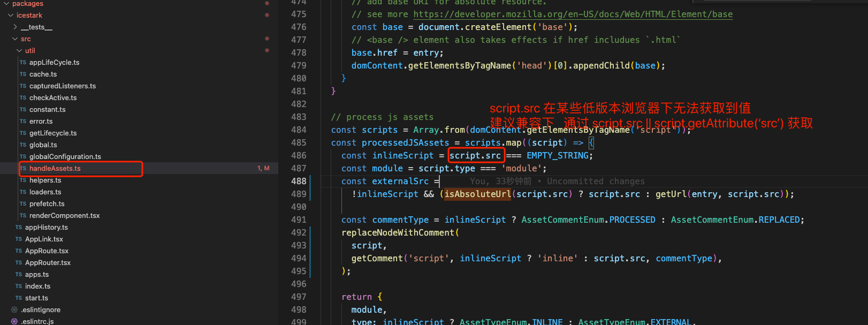The width and height of the screenshot is (868, 325).
Task: Click the TS icon of helpers.ts
Action: pos(23,180)
